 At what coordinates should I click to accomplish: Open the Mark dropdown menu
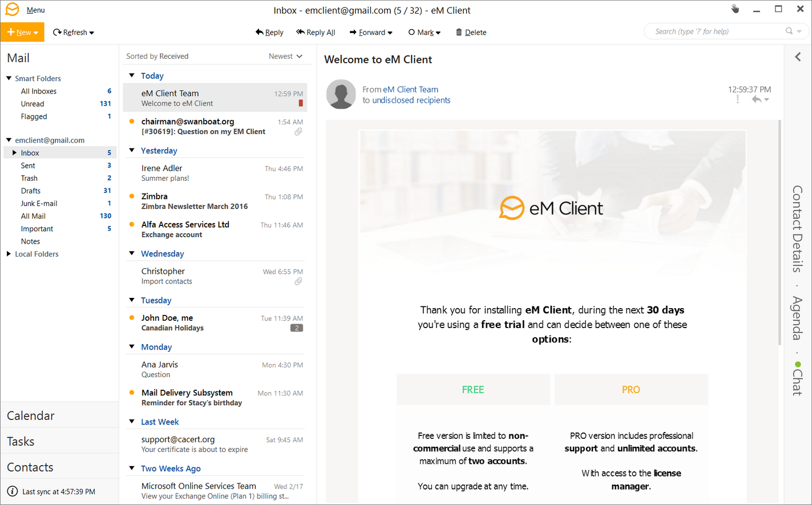[x=438, y=33]
